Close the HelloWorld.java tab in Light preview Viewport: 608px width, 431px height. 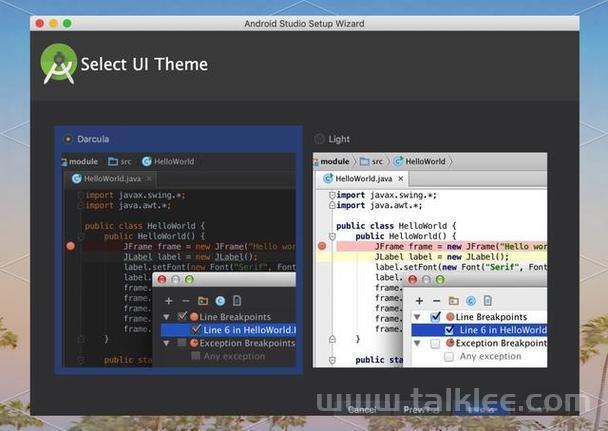401,179
